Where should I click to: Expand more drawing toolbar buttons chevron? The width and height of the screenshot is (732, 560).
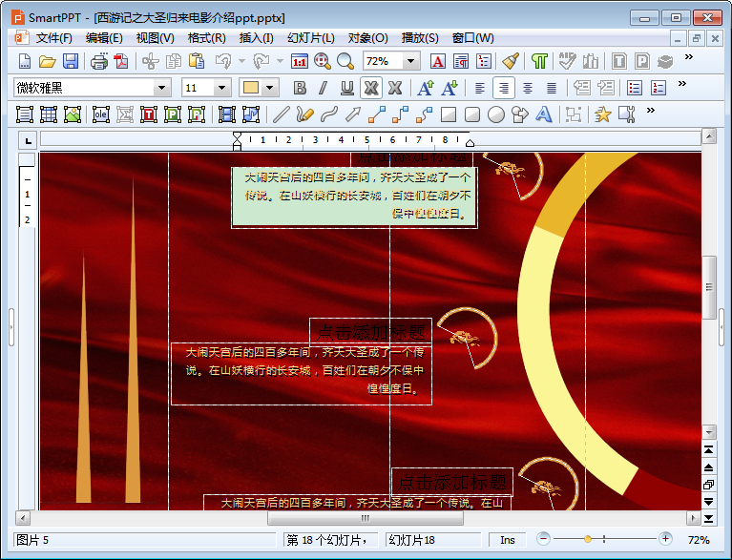point(650,111)
